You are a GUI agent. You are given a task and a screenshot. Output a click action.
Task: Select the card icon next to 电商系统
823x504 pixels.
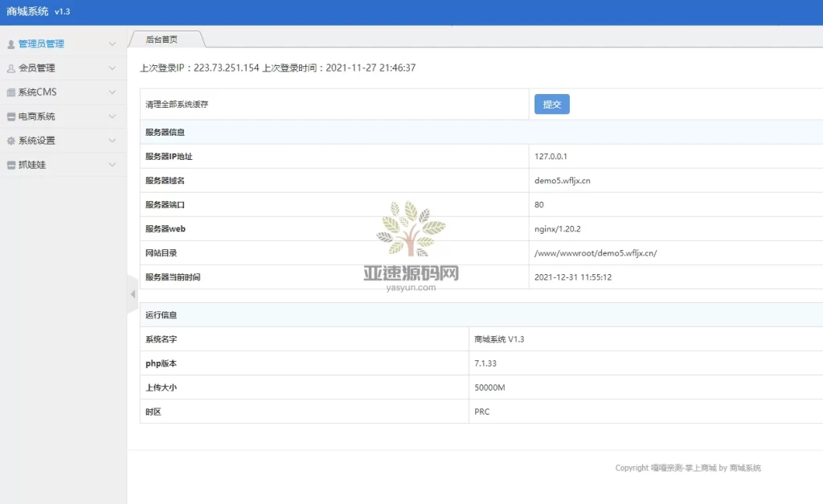click(x=10, y=116)
